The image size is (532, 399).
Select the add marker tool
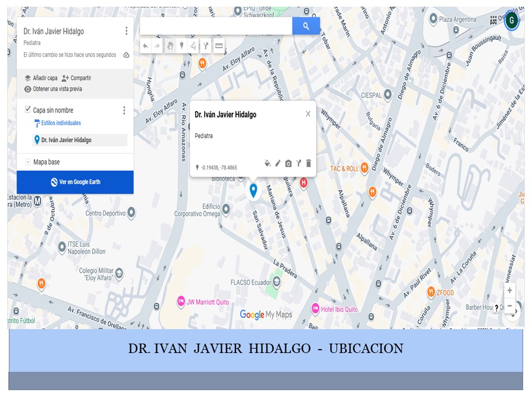(x=182, y=46)
